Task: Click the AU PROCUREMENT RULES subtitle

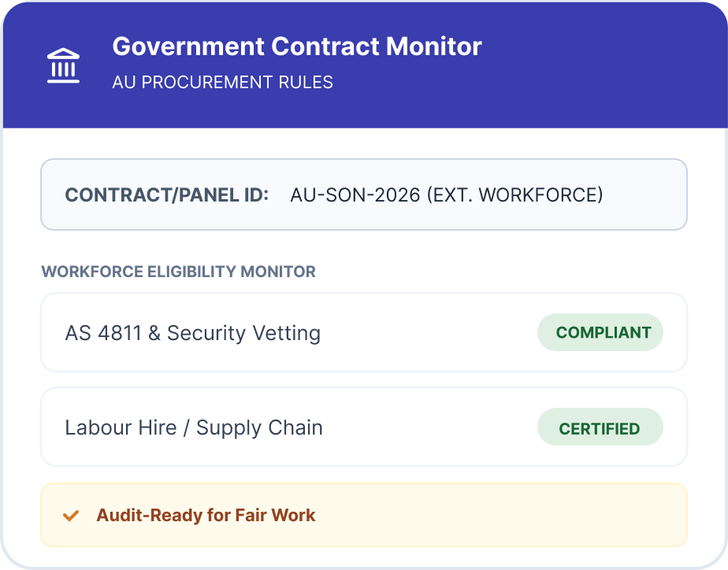Action: coord(222,82)
